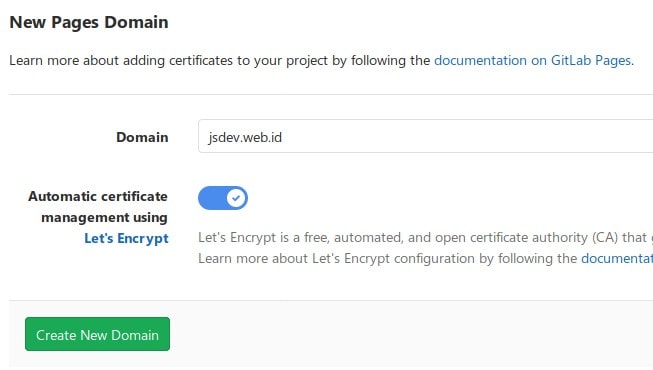Click the free, automated certificate authority description
This screenshot has height=370, width=653.
(426, 238)
